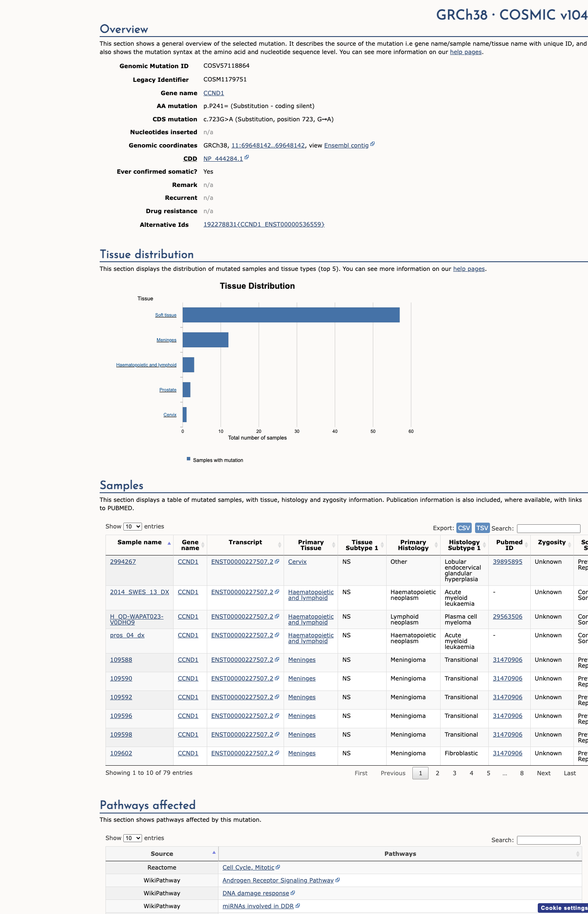The width and height of the screenshot is (588, 914).
Task: Click the Meninges bar in chart
Action: [x=206, y=340]
